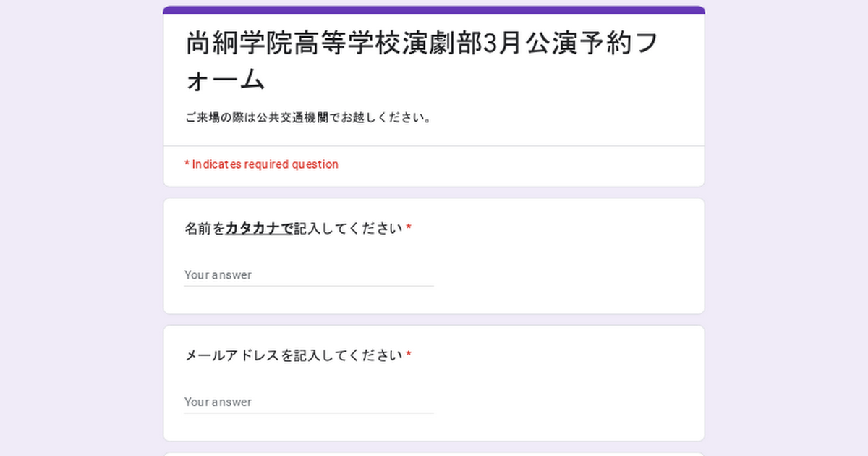The height and width of the screenshot is (456, 868).
Task: Focus the email address answer field
Action: [309, 402]
